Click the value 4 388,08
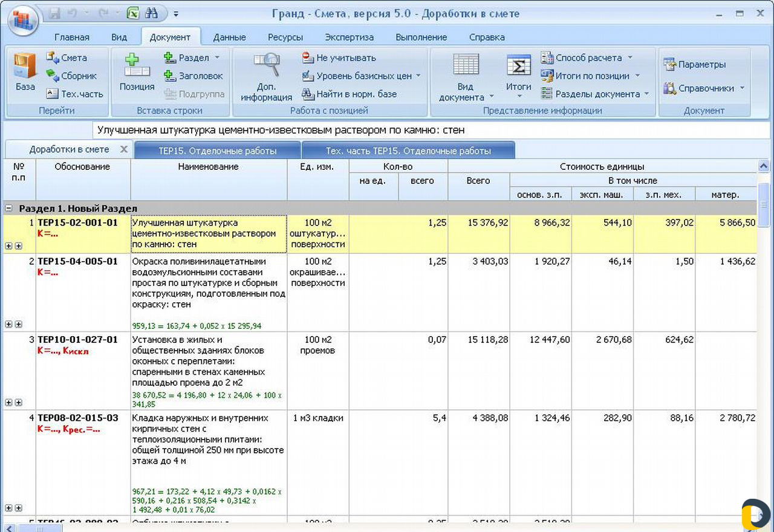 490,418
